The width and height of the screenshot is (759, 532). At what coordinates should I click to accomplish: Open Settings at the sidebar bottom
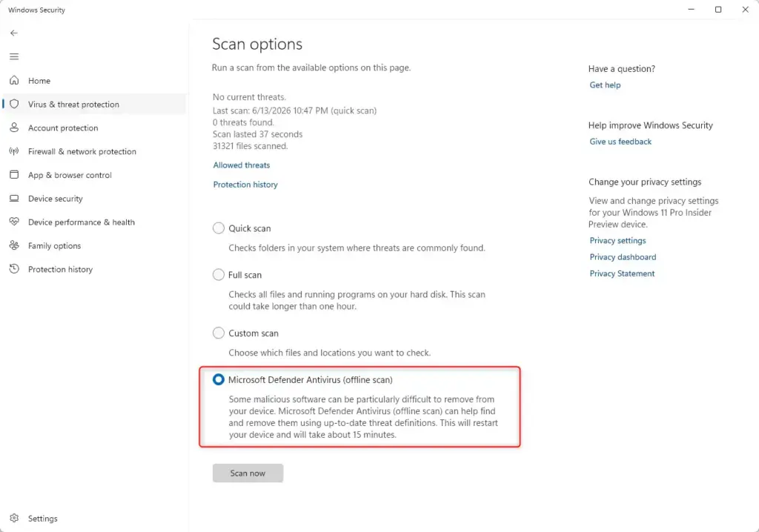pyautogui.click(x=94, y=519)
